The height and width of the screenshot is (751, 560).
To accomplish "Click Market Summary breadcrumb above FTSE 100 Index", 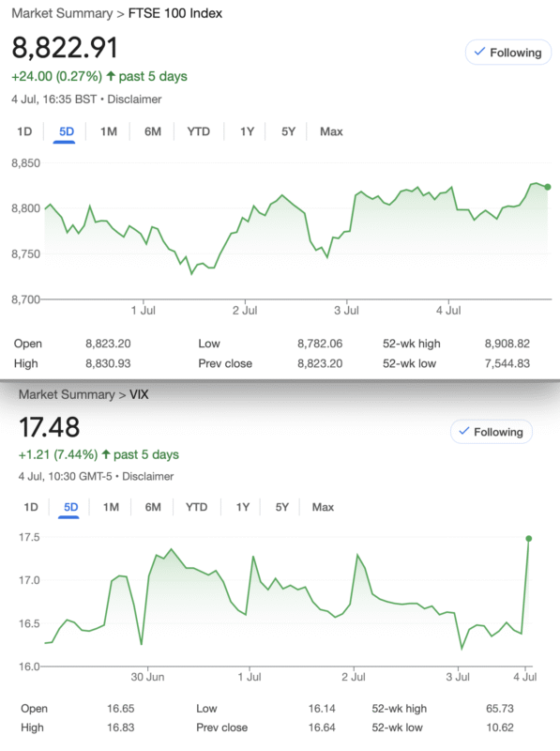I will coord(62,13).
